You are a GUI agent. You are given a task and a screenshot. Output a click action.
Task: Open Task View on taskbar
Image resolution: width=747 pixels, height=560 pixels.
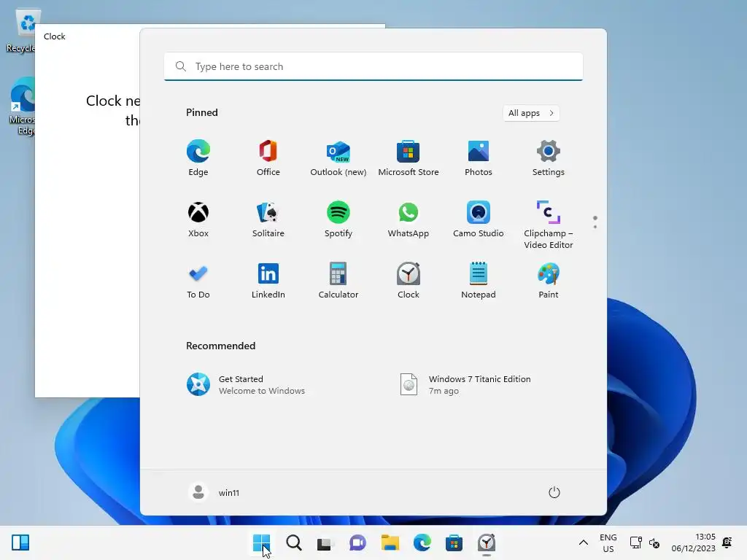coord(325,542)
